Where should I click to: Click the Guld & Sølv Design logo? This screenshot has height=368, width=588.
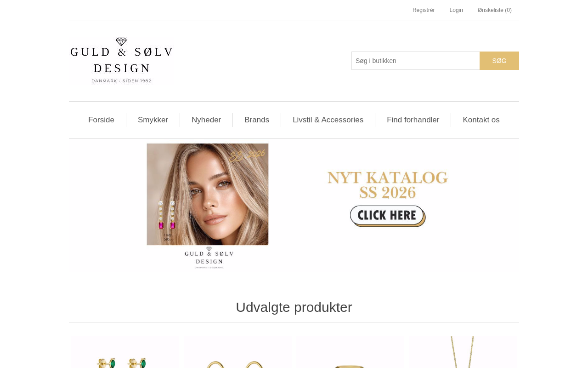pos(121,60)
